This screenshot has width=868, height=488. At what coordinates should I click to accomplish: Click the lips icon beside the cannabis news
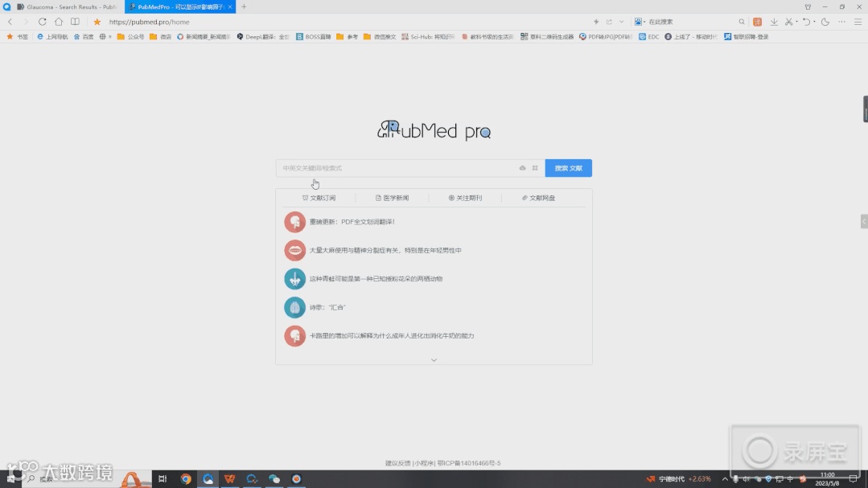[294, 250]
